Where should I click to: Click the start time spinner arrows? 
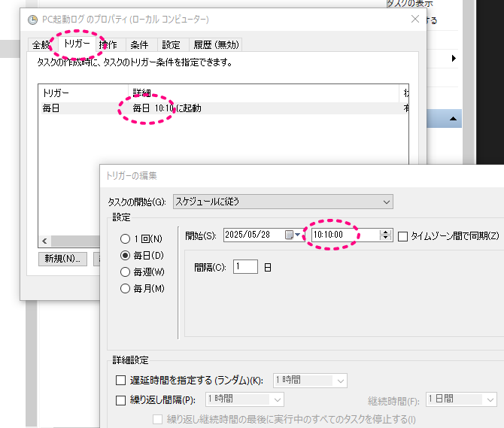pyautogui.click(x=387, y=235)
